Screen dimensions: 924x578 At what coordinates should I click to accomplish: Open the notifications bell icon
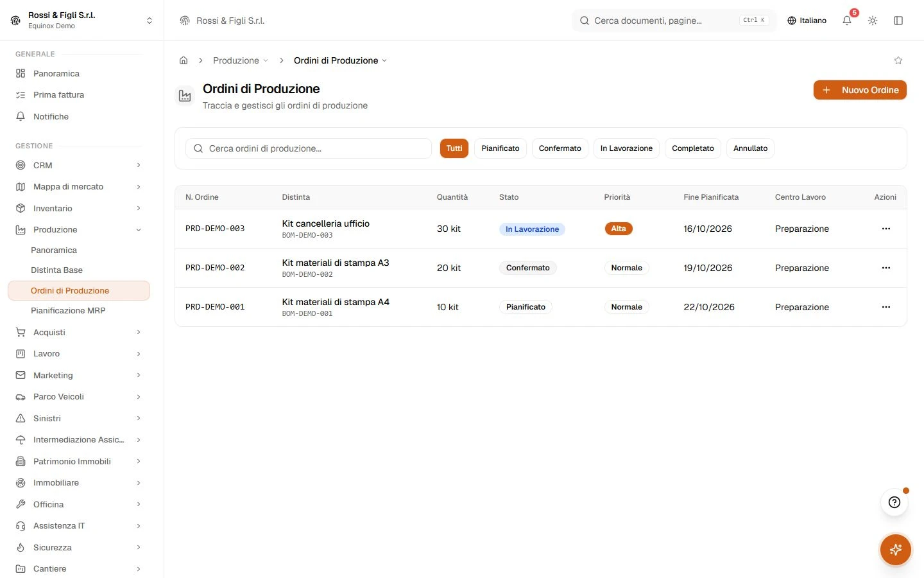pos(847,21)
